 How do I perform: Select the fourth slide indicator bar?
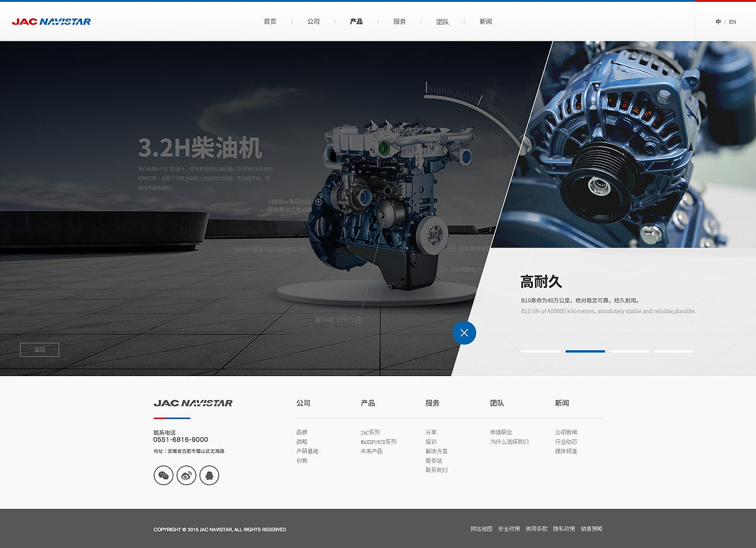[x=673, y=351]
